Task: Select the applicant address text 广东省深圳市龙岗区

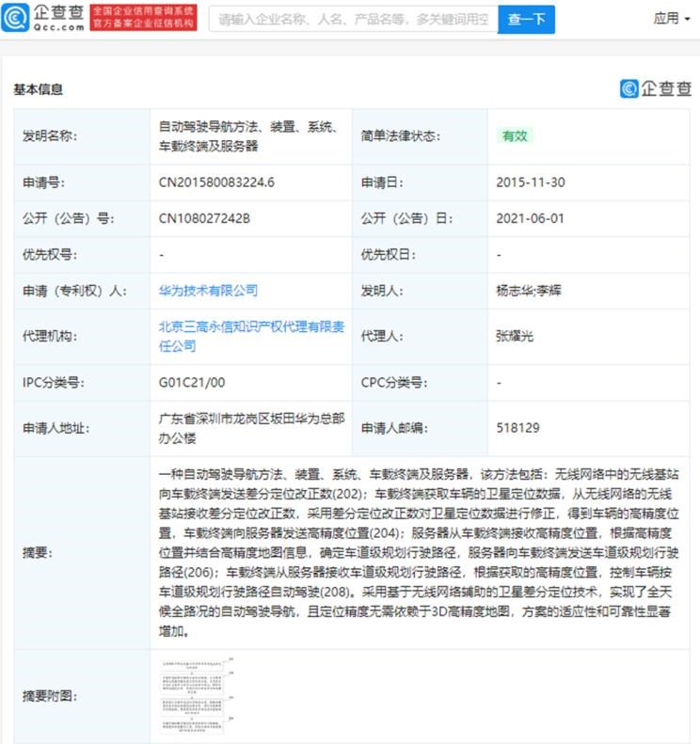Action: coord(214,419)
